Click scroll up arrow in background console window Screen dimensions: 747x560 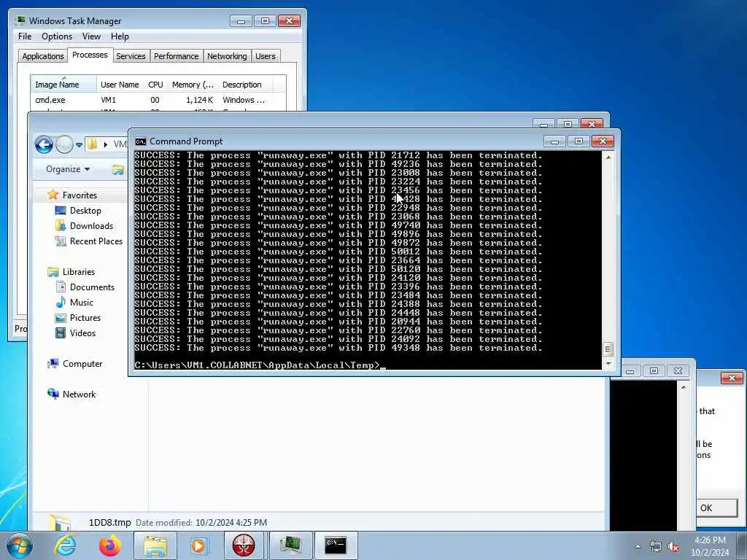tap(684, 388)
